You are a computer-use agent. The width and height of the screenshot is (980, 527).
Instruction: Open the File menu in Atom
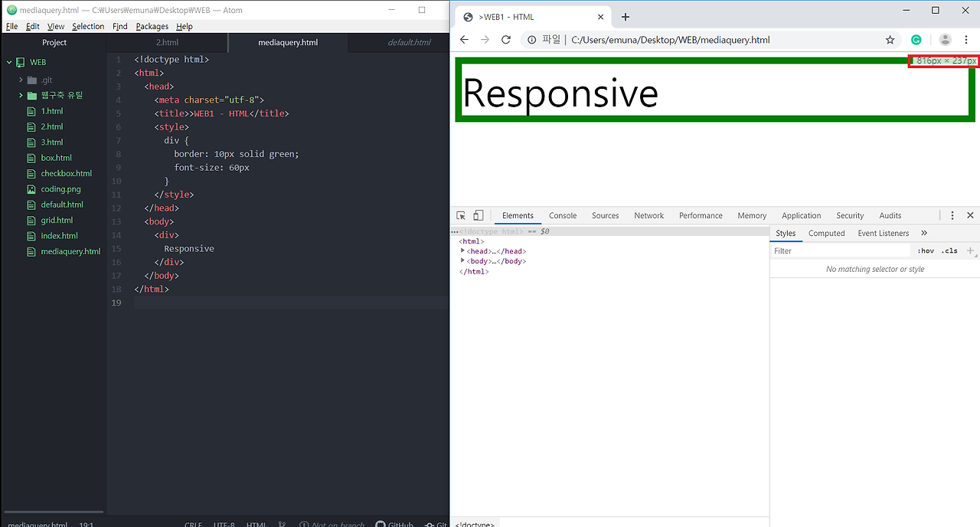point(11,26)
